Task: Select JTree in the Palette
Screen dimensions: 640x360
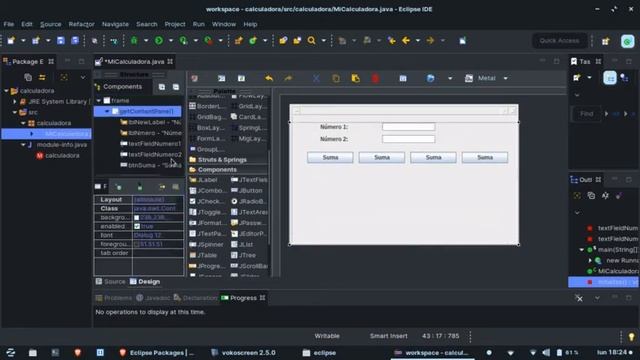Action: tap(243, 255)
